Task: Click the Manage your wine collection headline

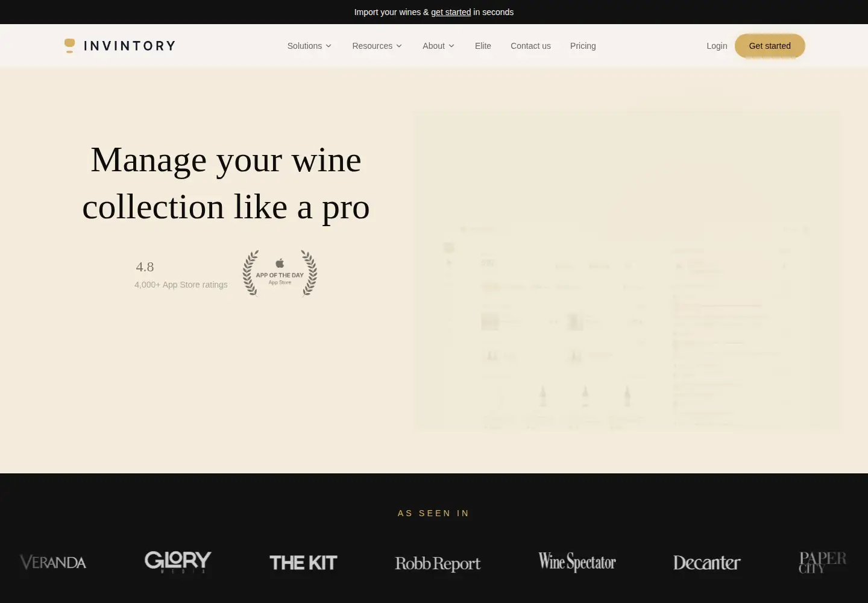Action: (x=226, y=183)
